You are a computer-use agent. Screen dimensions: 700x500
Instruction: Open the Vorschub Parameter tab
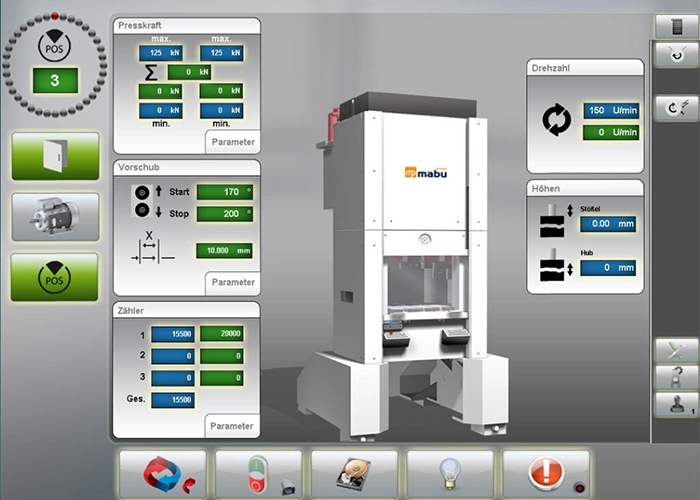pyautogui.click(x=233, y=282)
